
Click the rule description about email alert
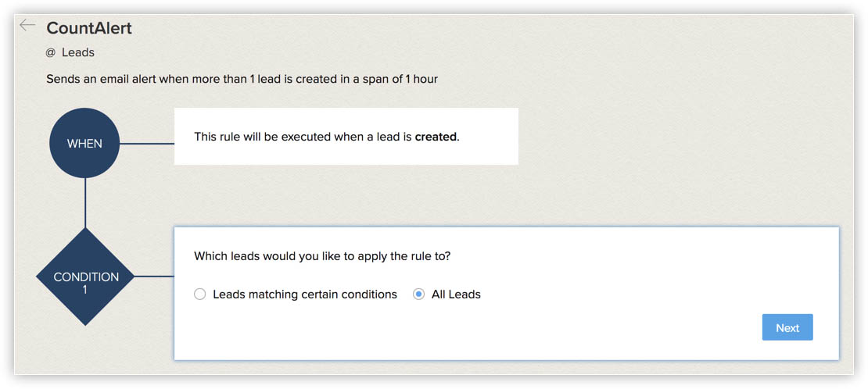tap(242, 79)
